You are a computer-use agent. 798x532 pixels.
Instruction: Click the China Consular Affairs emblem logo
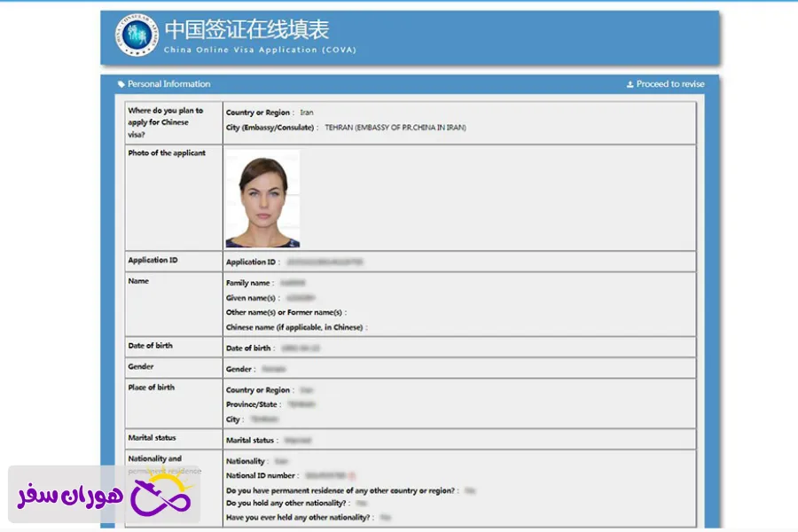(135, 32)
